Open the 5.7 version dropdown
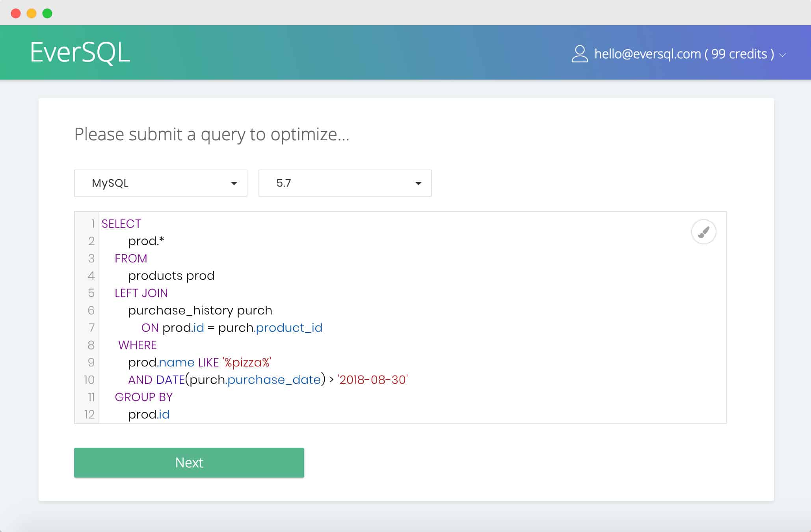811x532 pixels. click(x=345, y=183)
